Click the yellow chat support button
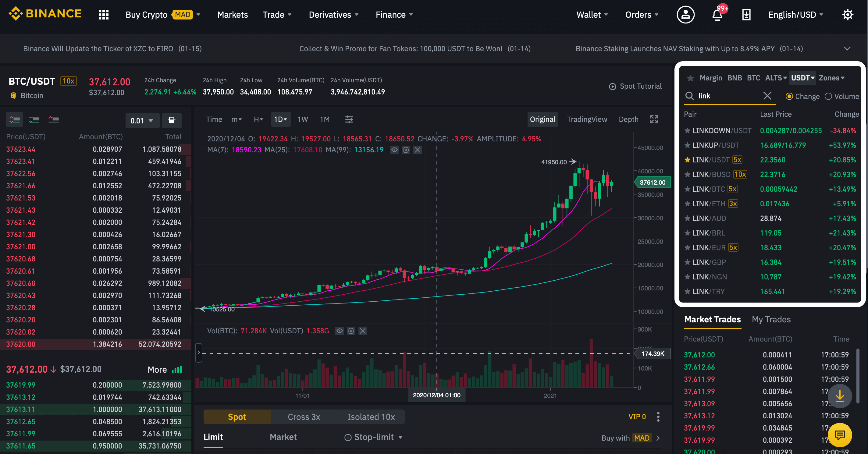Screen dimensions: 868x454 pos(839,435)
